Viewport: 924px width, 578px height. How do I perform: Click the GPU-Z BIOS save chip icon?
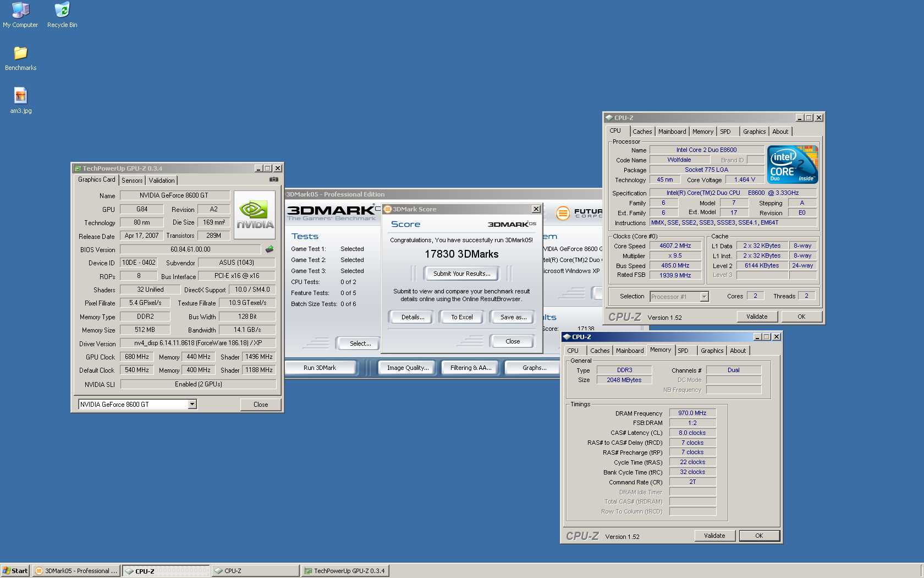(x=269, y=249)
